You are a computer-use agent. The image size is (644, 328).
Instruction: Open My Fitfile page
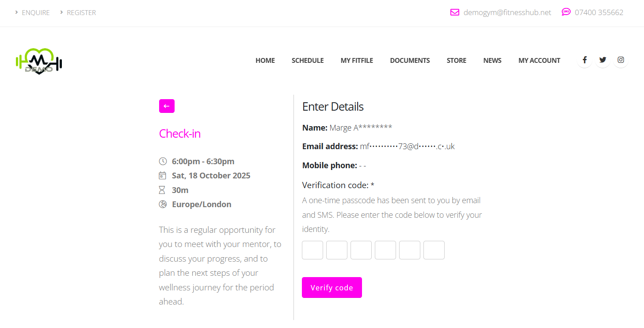click(357, 61)
